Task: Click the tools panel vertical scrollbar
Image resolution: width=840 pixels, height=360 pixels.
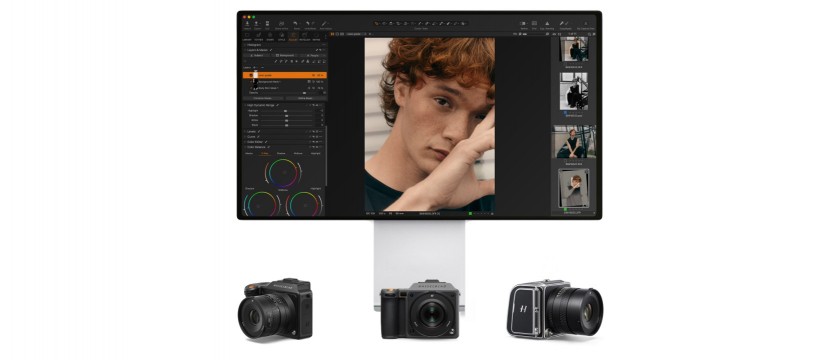Action: point(326,155)
